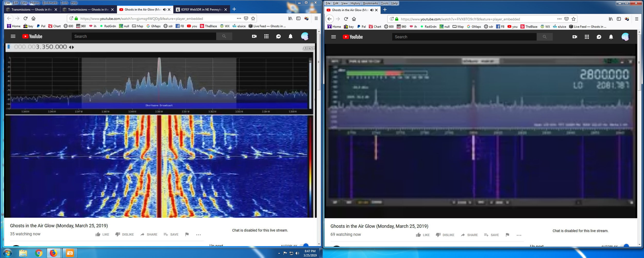
Task: Open the RadGrdn bookmark in the left window
Action: coord(108,26)
